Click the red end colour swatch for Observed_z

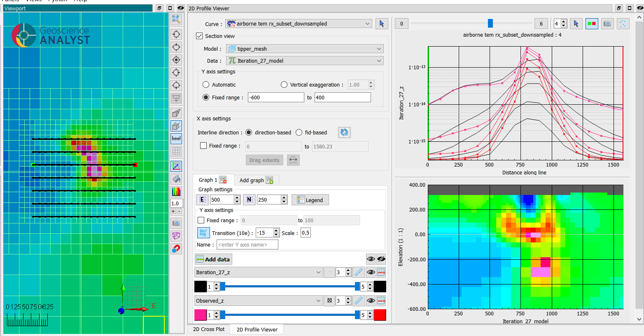tap(380, 315)
